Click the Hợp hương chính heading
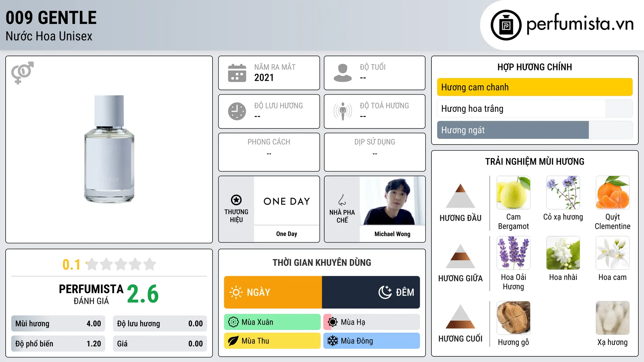 (535, 67)
